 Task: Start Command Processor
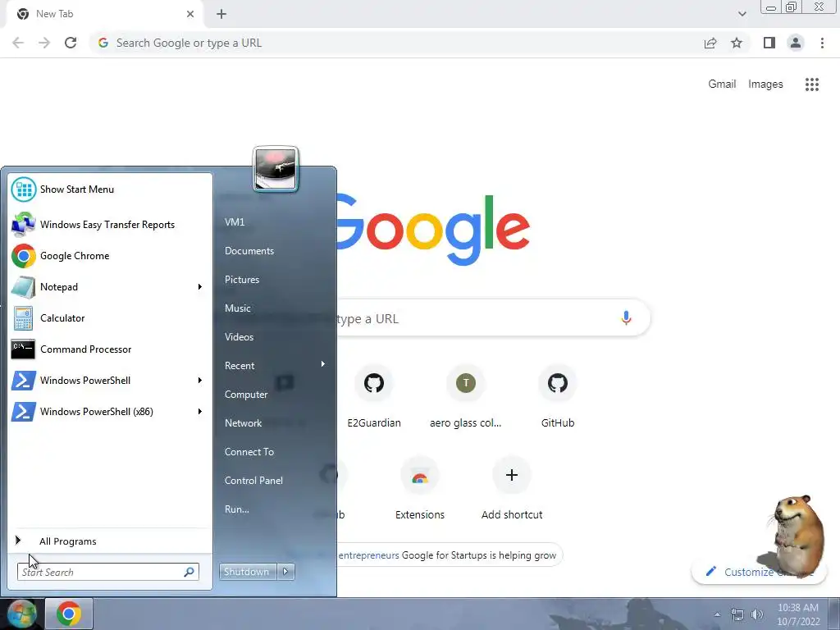pos(110,349)
